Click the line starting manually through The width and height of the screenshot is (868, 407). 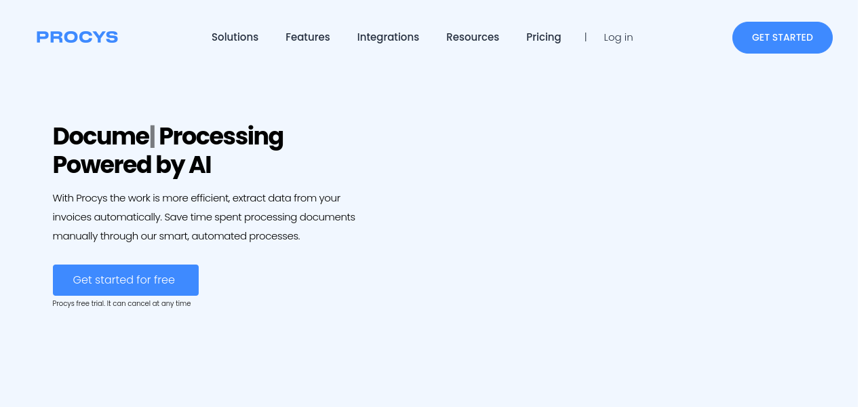pos(176,236)
